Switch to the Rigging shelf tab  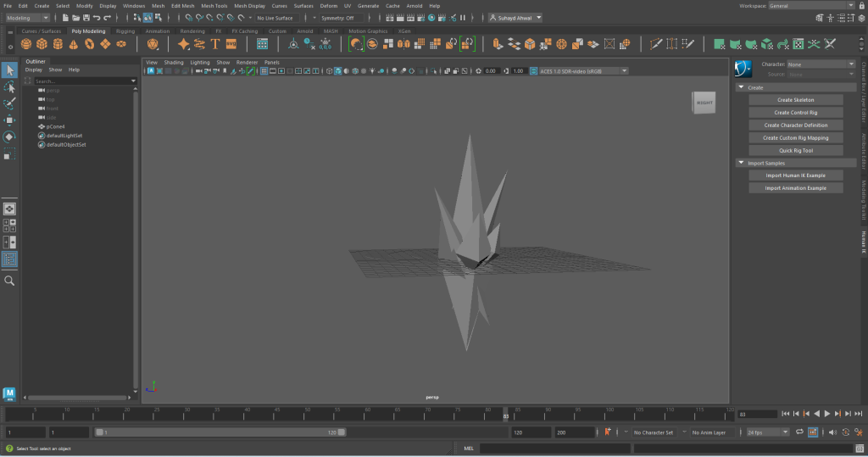125,31
